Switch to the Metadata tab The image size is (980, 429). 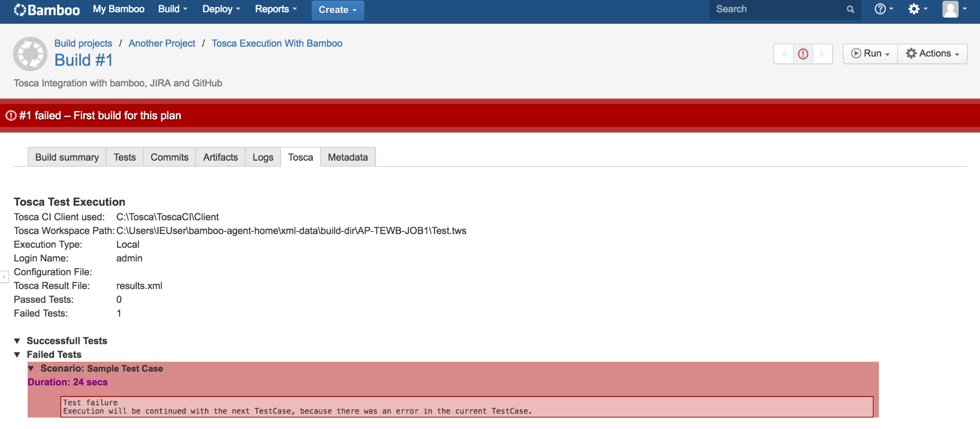pyautogui.click(x=348, y=157)
